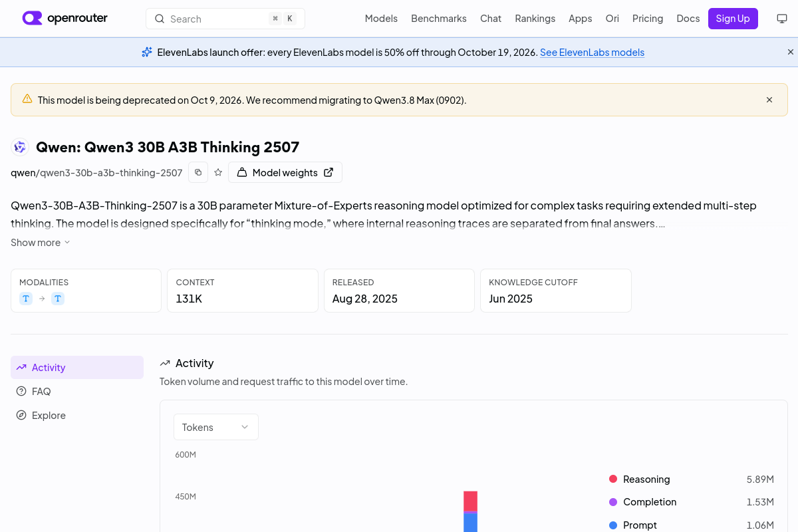Click the Qwen model logo icon
Image resolution: width=798 pixels, height=532 pixels.
[x=20, y=147]
